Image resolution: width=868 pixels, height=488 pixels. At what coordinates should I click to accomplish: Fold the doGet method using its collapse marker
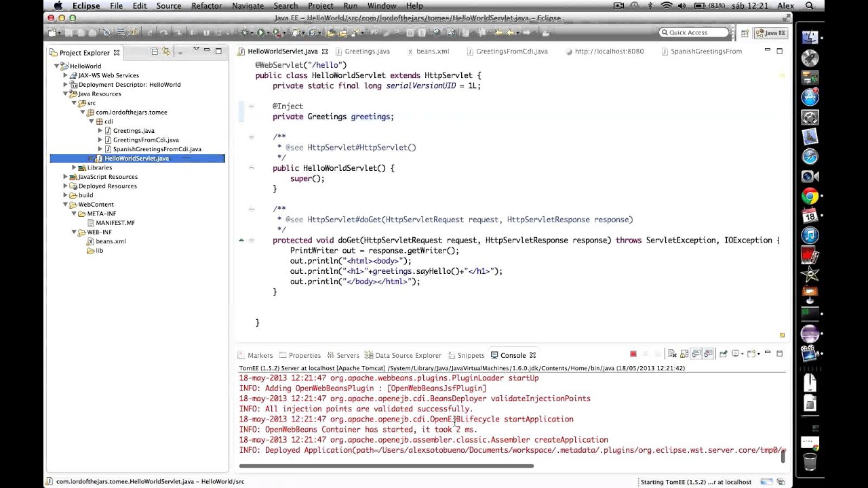251,240
